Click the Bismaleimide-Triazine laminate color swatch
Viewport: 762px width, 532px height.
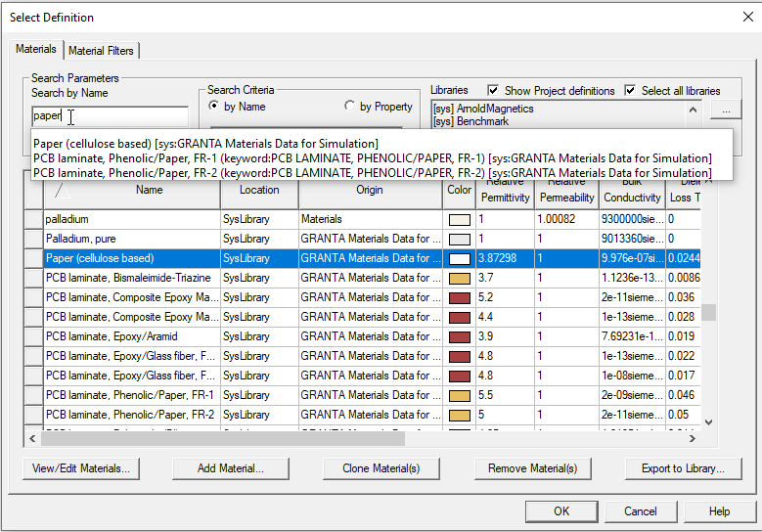click(x=459, y=279)
